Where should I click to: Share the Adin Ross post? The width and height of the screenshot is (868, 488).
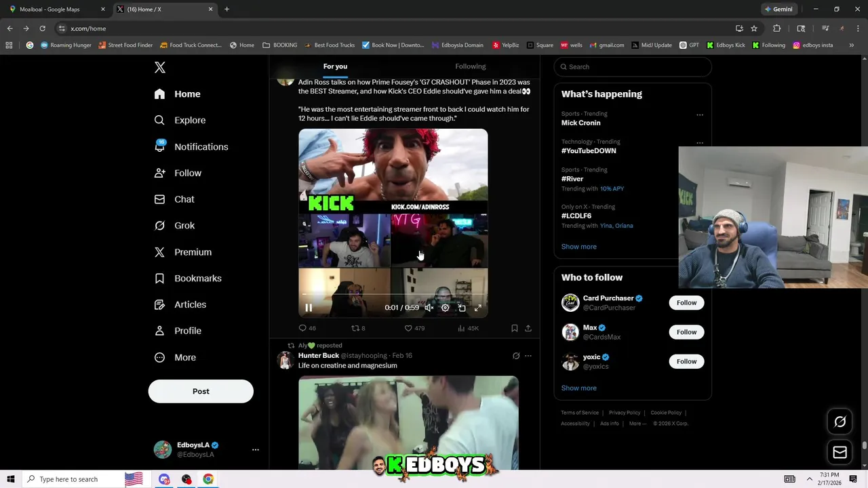[528, 328]
